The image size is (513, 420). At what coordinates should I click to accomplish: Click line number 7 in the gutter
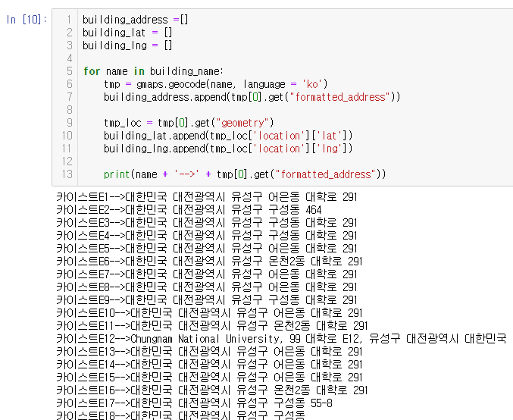[69, 96]
